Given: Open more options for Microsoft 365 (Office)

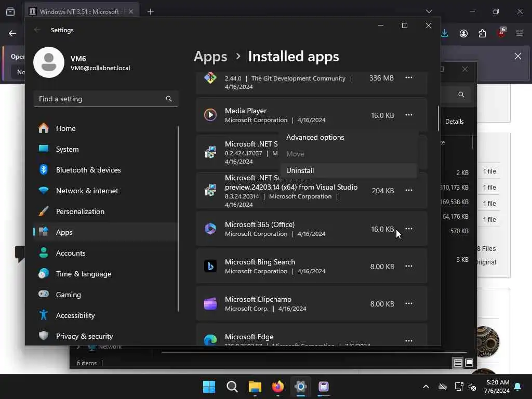Looking at the screenshot, I should point(409,229).
